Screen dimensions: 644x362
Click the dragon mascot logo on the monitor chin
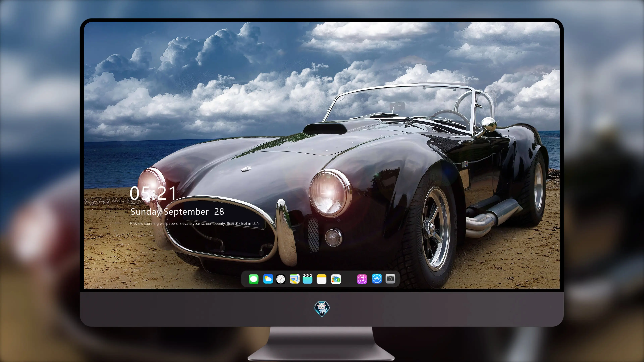point(322,309)
